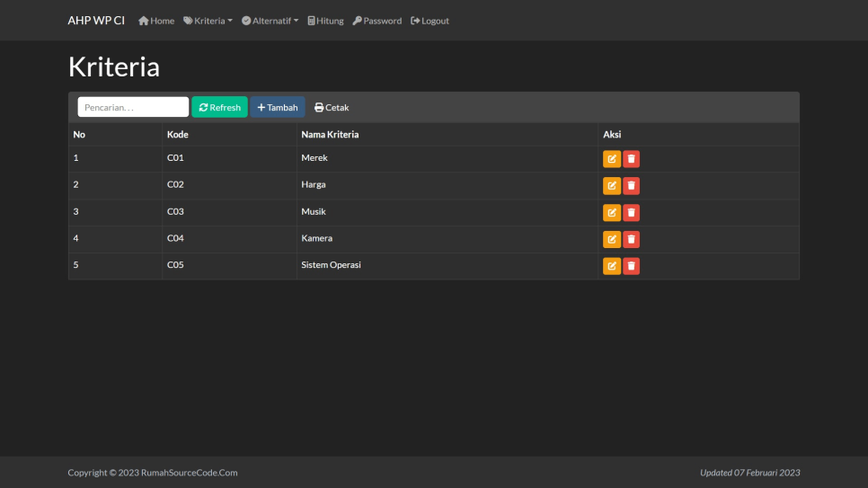Open the Hitung page

325,21
